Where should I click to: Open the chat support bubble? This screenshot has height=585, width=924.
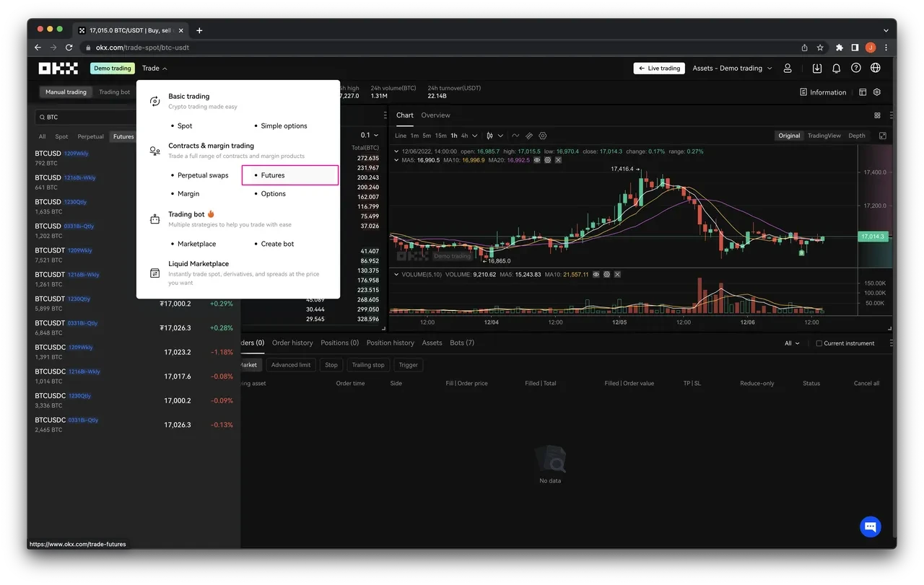[871, 527]
